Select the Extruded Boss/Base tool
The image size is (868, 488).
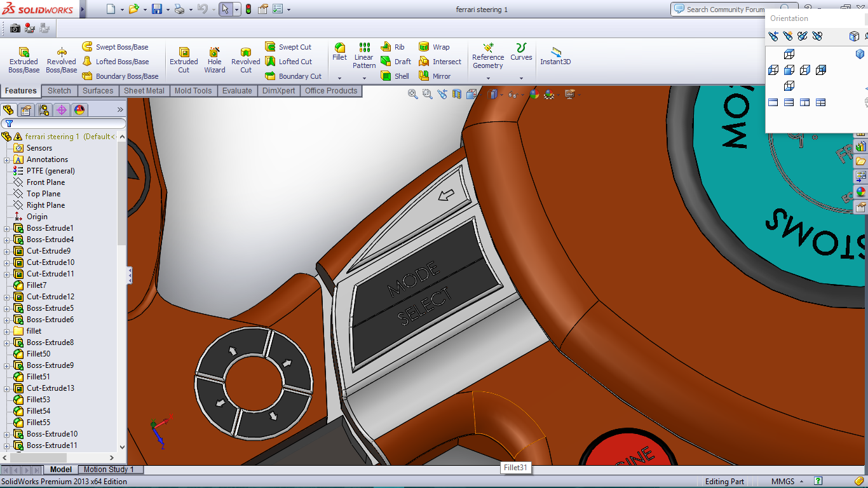coord(24,60)
